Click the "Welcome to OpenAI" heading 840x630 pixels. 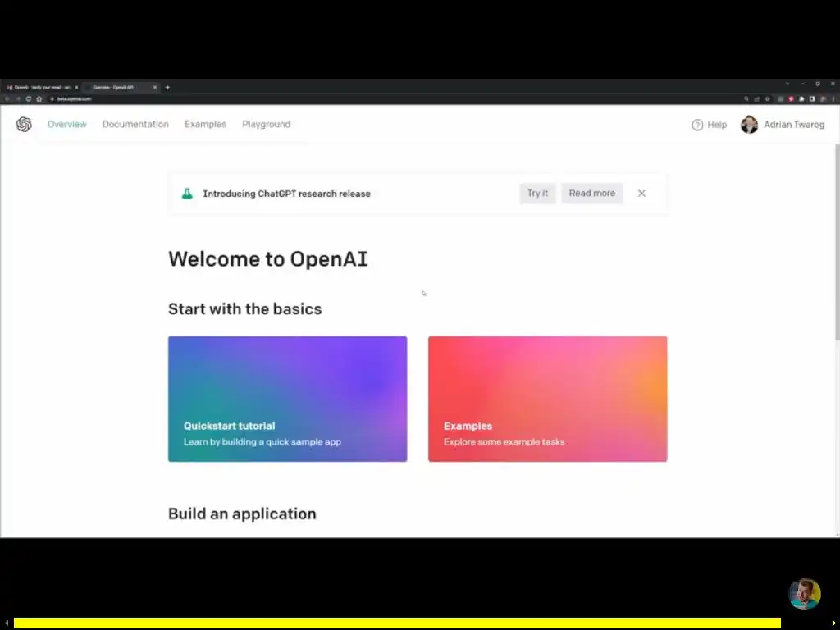(x=268, y=259)
